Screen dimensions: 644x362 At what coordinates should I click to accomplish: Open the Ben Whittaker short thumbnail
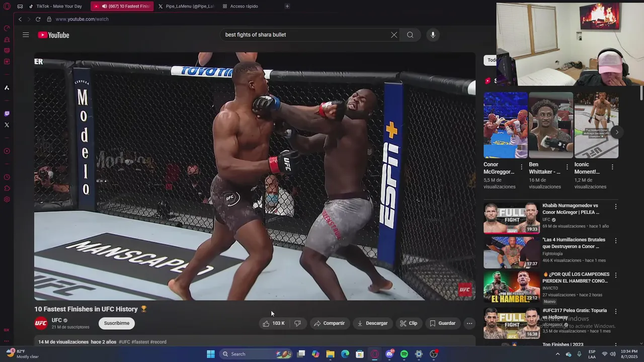pyautogui.click(x=551, y=125)
